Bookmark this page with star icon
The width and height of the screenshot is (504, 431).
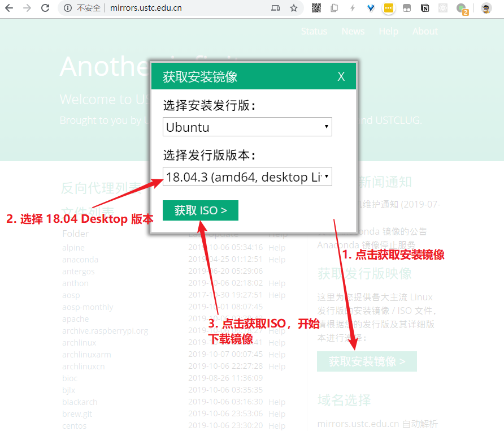tap(294, 8)
